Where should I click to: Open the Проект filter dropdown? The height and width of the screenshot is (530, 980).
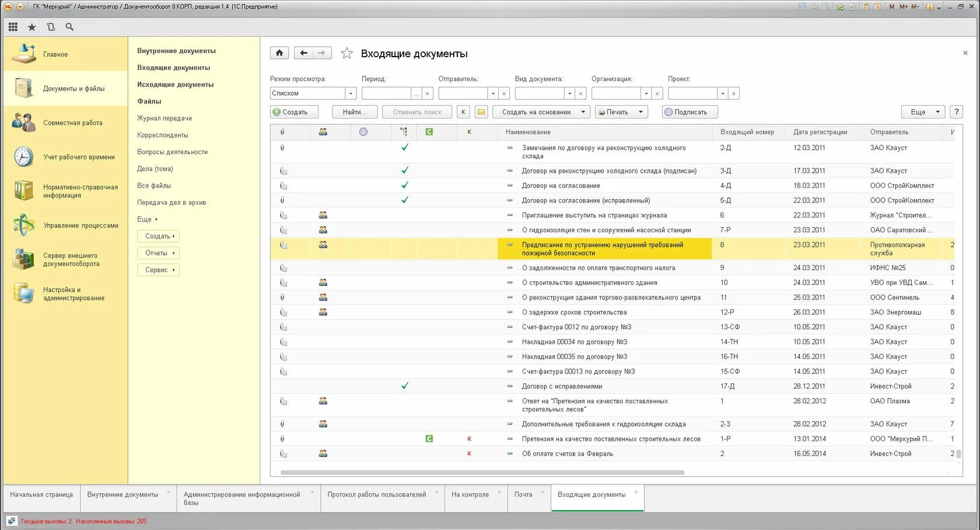coord(723,93)
